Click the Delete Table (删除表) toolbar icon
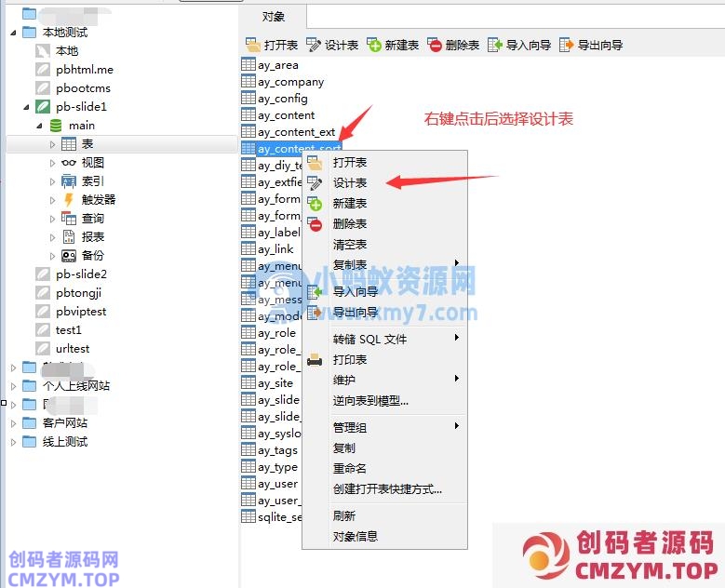 point(435,45)
